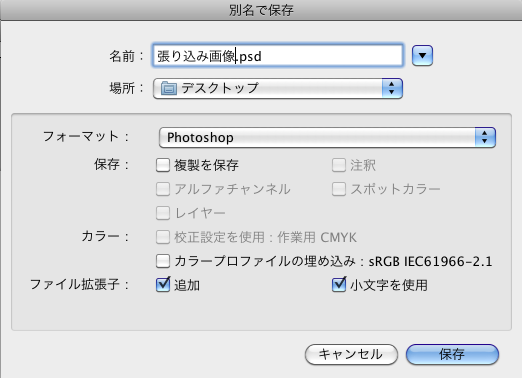The image size is (522, 378).
Task: Toggle the レイヤー checkbox
Action: pyautogui.click(x=163, y=213)
